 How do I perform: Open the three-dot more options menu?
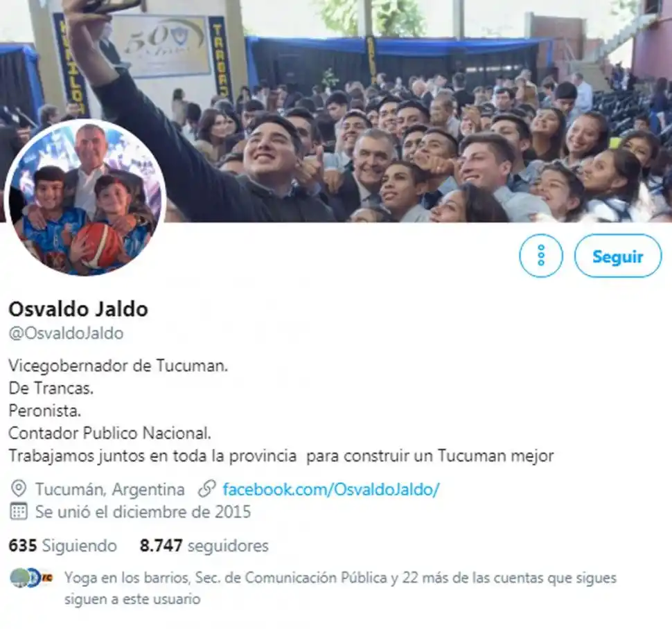541,256
